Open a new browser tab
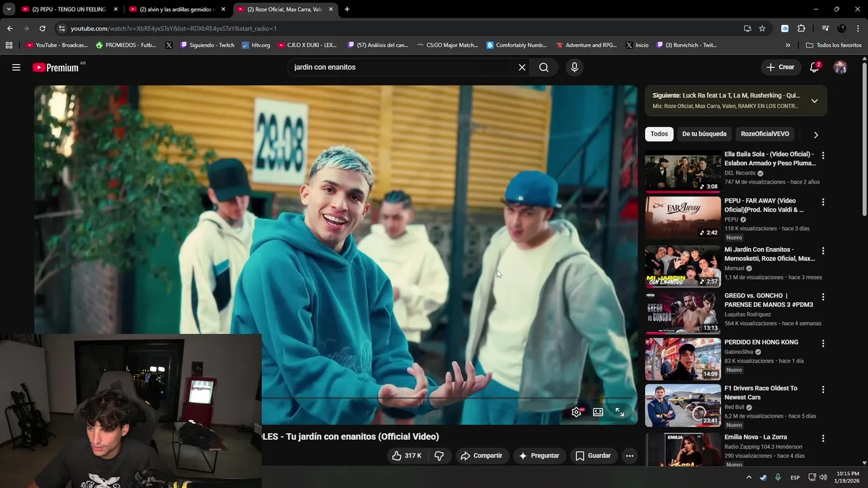This screenshot has width=868, height=488. point(347,9)
